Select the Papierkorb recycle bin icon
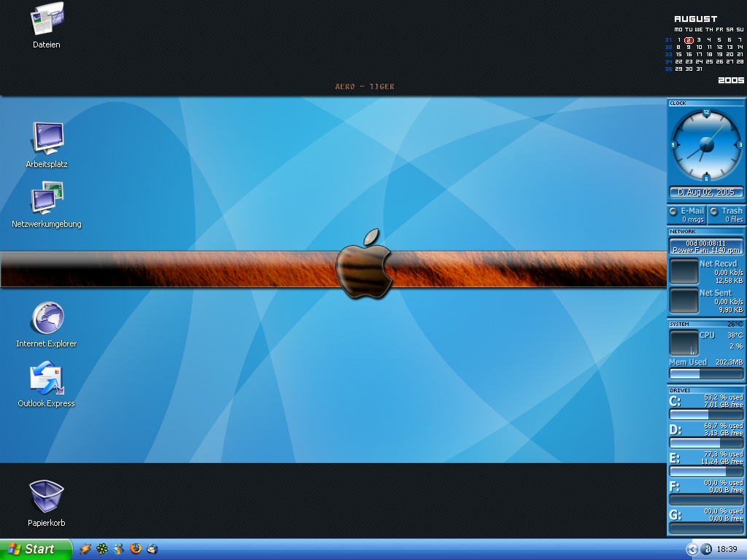 pyautogui.click(x=47, y=503)
